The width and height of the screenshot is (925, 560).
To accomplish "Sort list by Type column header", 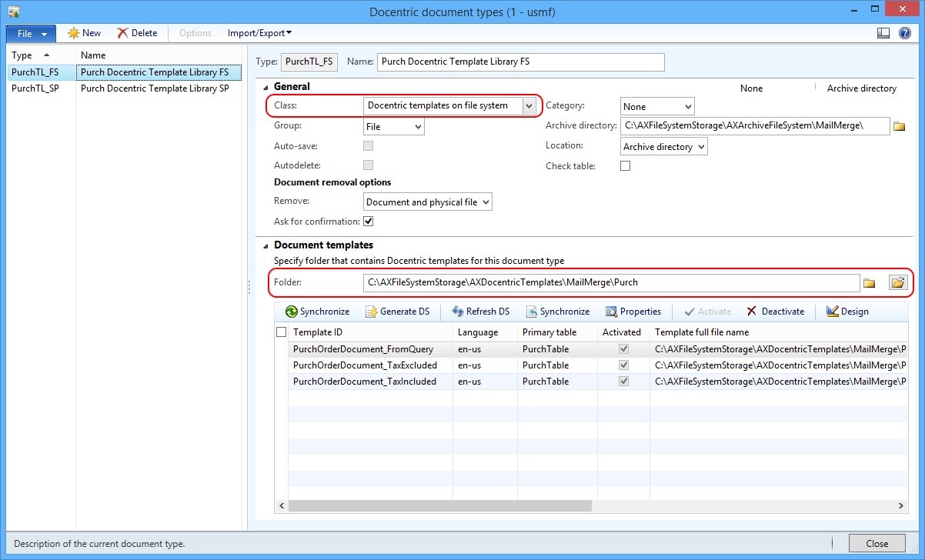I will [42, 55].
